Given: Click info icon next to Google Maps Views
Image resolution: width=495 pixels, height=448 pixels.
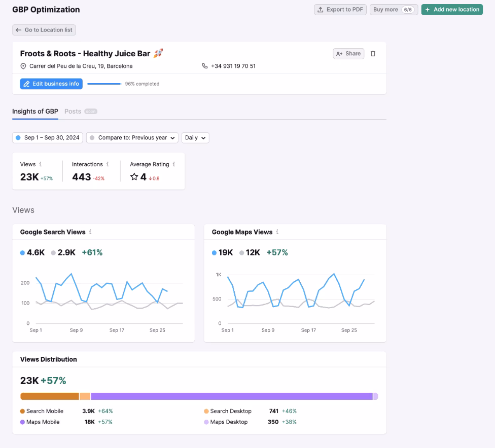Looking at the screenshot, I should point(277,232).
